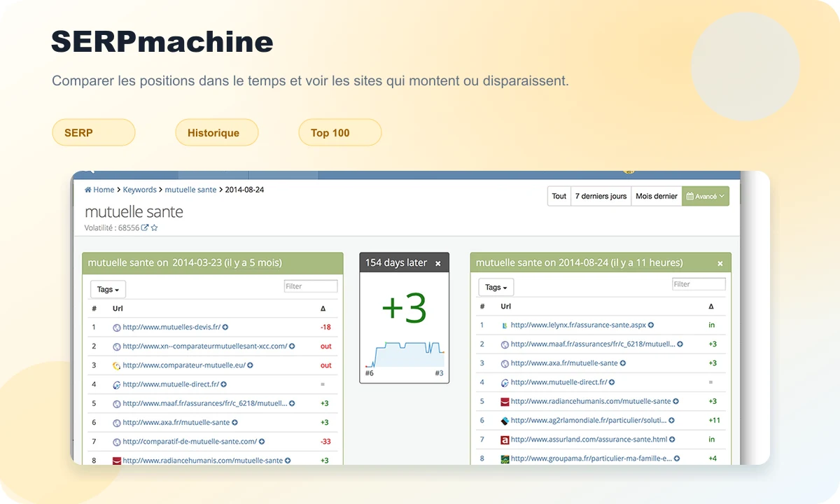The image size is (840, 504).
Task: Click the plus icon after comparateur-mutuelle.eu URL
Action: 250,365
